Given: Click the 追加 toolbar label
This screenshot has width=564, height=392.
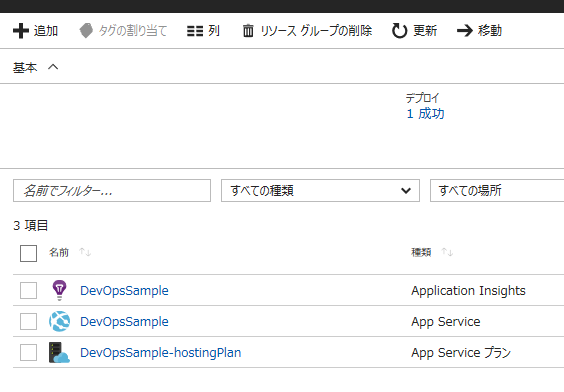Looking at the screenshot, I should pos(46,31).
